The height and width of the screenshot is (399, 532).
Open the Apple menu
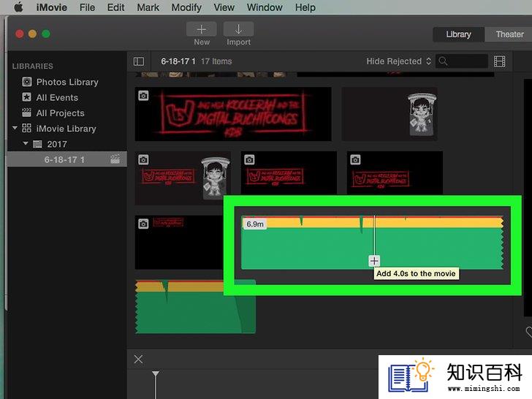coord(19,7)
